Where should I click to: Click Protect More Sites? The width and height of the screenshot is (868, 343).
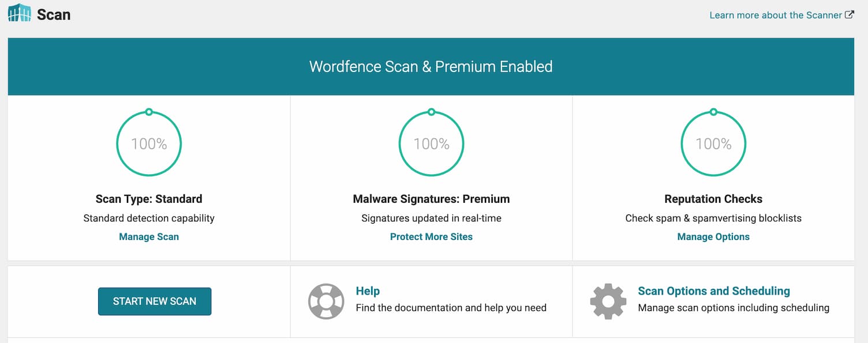click(431, 236)
